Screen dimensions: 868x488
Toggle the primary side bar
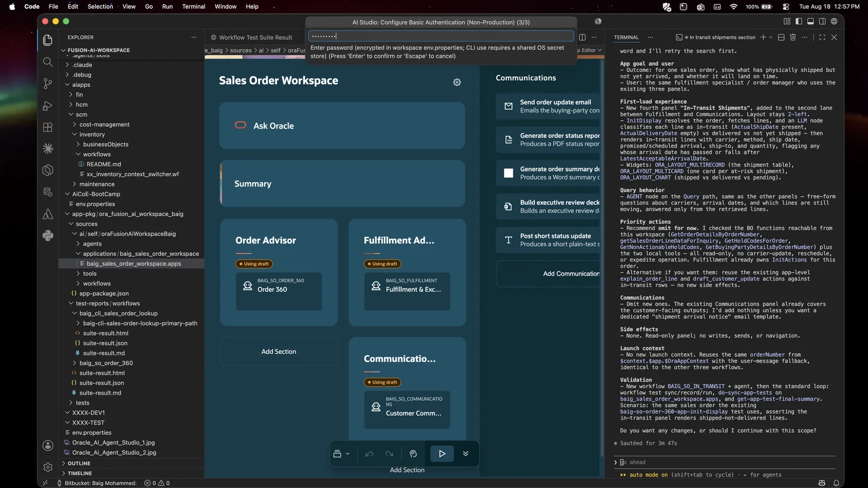pos(799,21)
